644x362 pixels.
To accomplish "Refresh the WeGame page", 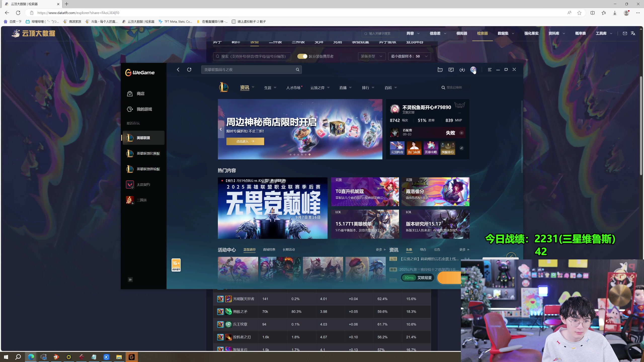I will click(x=189, y=70).
